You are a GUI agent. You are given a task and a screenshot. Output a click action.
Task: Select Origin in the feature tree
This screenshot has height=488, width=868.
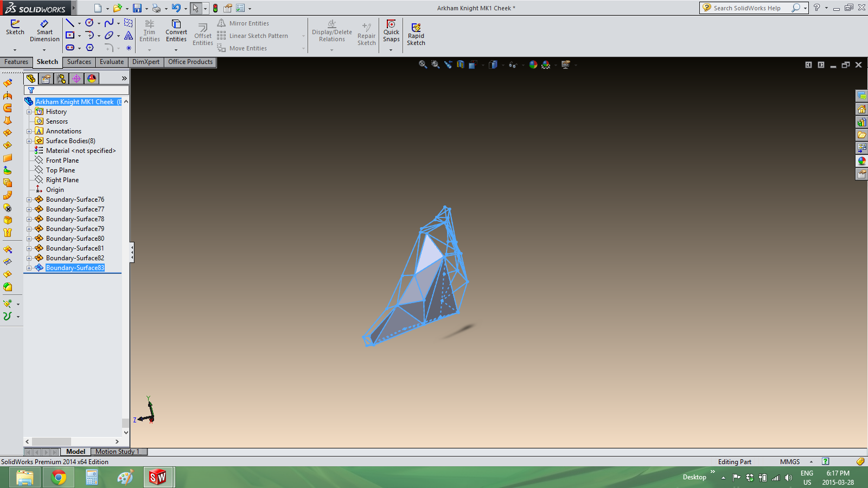click(x=55, y=190)
